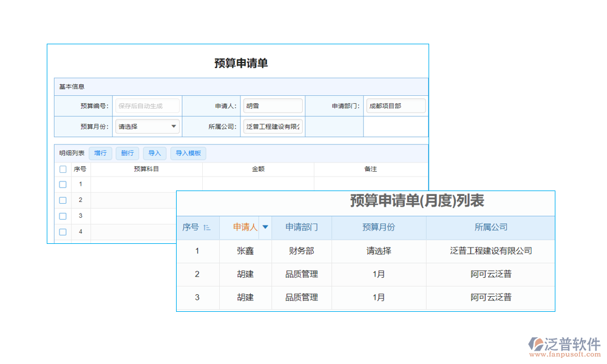This screenshot has width=607, height=364.
Task: Open the 请选择 dropdown in row 1 预算月份
Action: tap(379, 251)
